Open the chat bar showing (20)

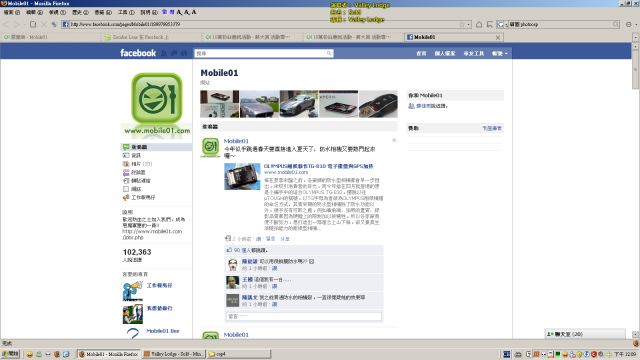(585, 334)
